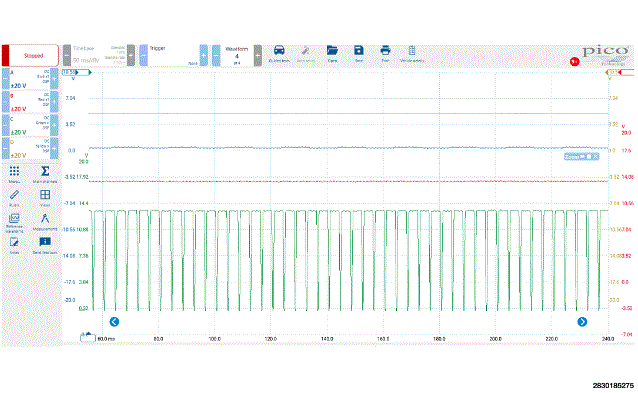Click the Pico Technology logo
The width and height of the screenshot is (638, 393).
point(605,55)
